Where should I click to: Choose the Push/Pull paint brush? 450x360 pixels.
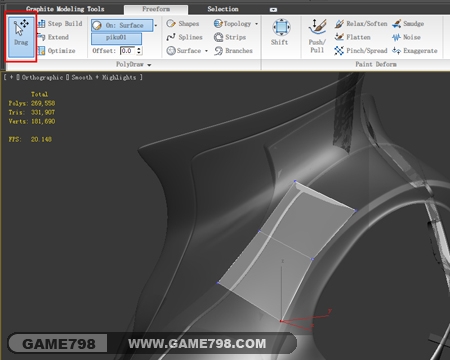(x=317, y=37)
